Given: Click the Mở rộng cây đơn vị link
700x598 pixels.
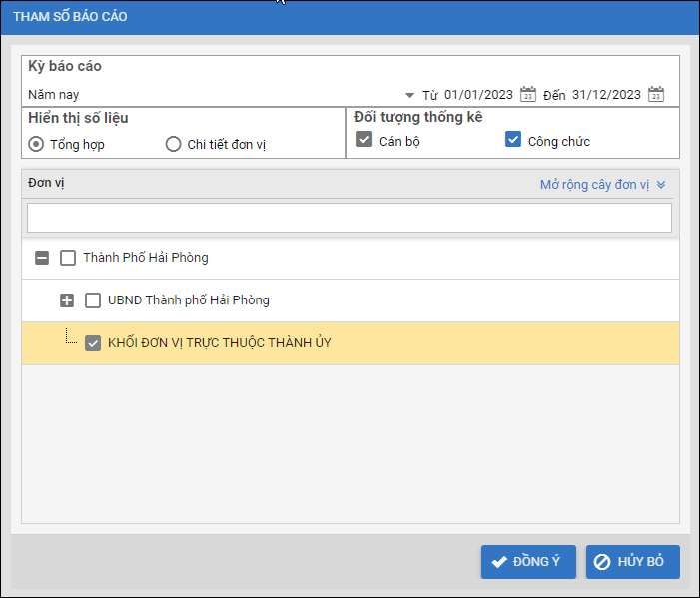Looking at the screenshot, I should click(x=594, y=185).
